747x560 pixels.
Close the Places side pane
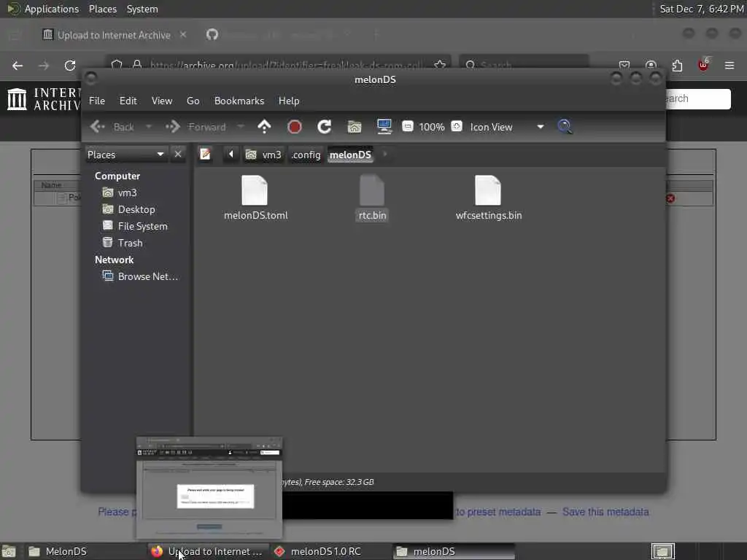tap(178, 155)
